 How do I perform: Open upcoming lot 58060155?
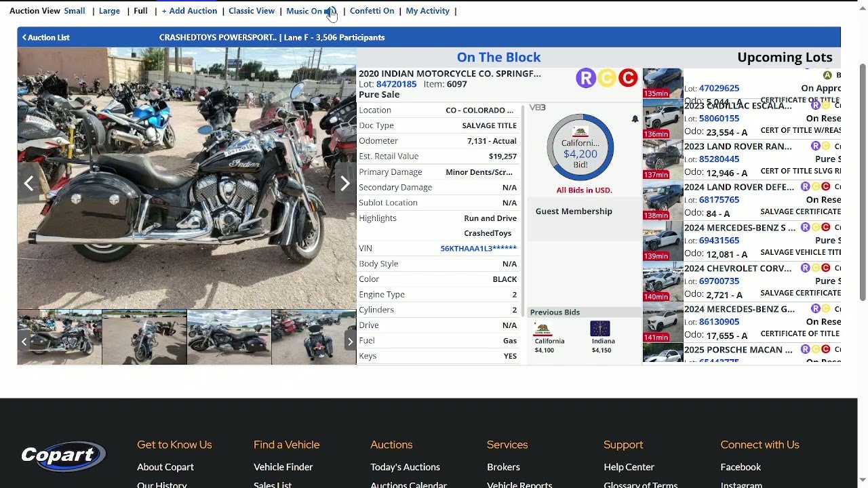click(719, 119)
